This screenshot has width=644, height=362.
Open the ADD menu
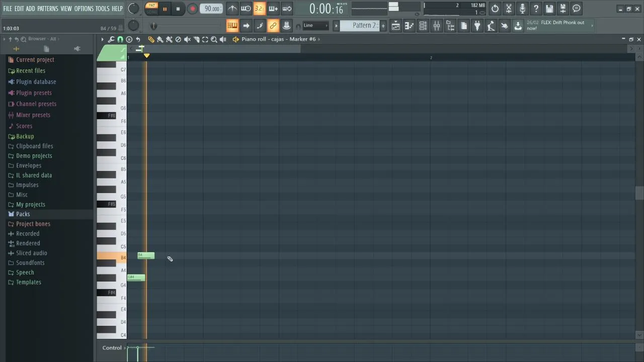pos(31,9)
